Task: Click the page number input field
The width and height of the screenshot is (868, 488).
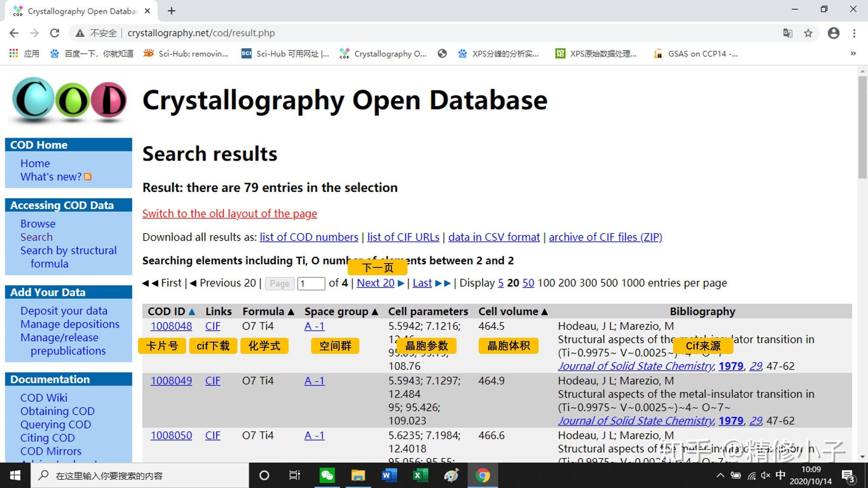Action: click(311, 284)
